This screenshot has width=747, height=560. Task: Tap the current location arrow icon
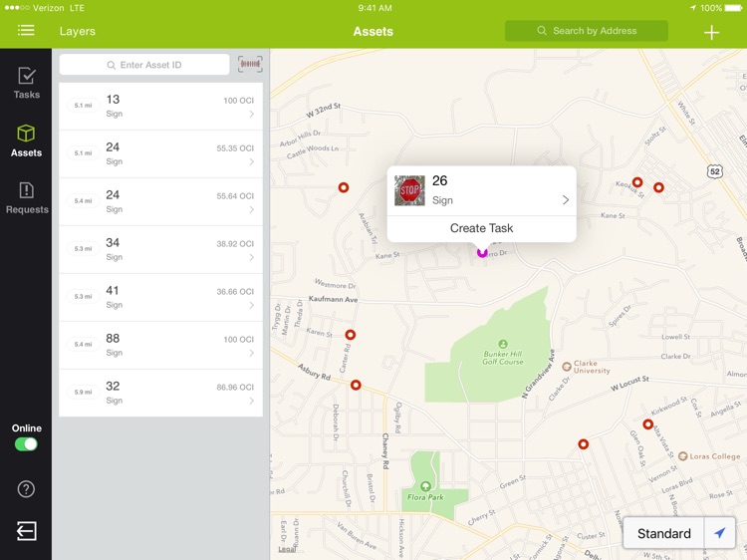click(x=720, y=533)
